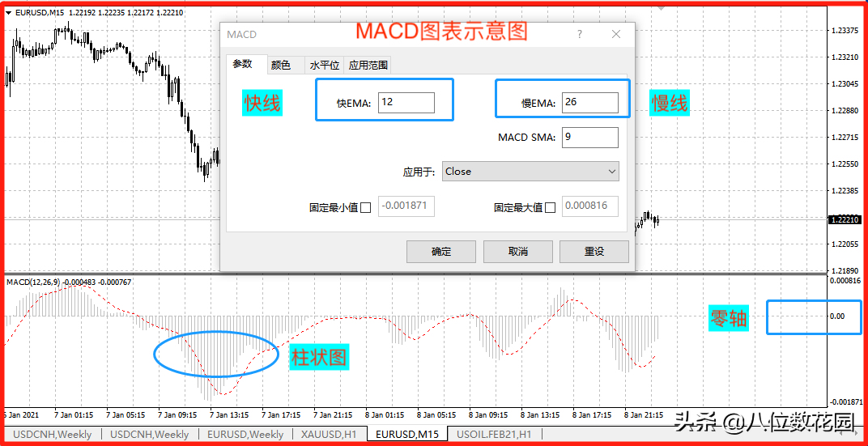Click the 固定最大值 value field 0.000816
868x446 pixels.
pos(590,206)
